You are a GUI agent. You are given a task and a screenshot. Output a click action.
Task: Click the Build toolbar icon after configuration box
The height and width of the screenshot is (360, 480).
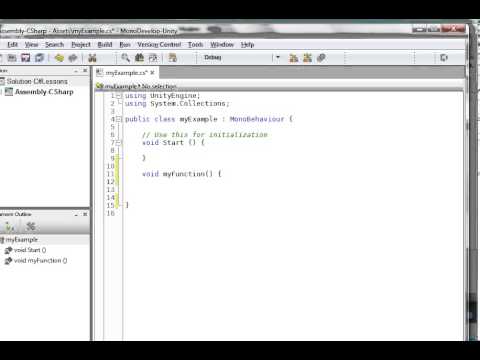[294, 58]
